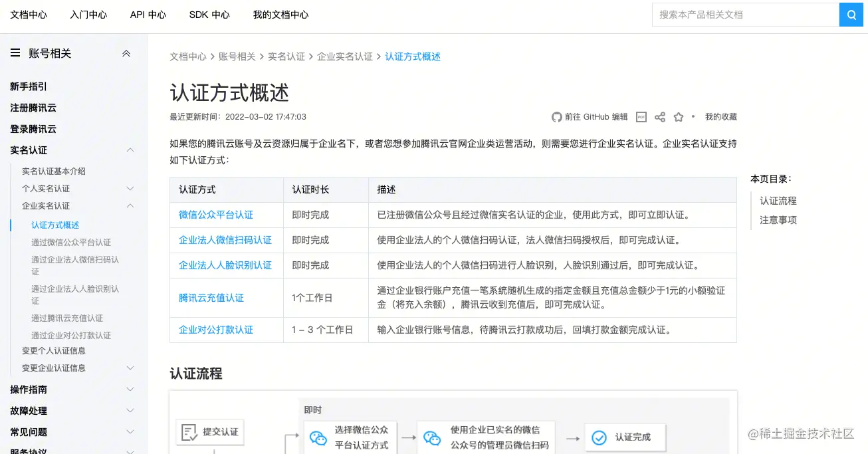Expand the 故障处理 section chevron

pos(130,411)
